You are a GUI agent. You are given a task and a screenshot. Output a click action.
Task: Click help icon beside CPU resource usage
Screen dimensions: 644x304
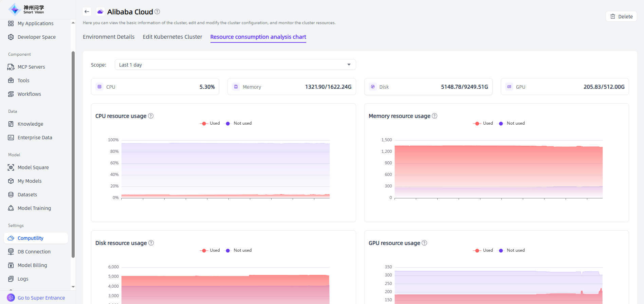click(x=151, y=116)
